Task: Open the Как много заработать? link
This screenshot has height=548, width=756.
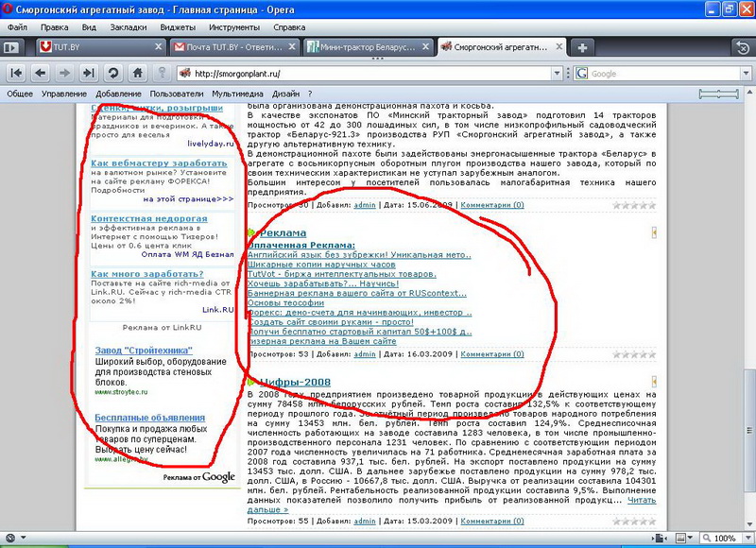Action: [147, 274]
